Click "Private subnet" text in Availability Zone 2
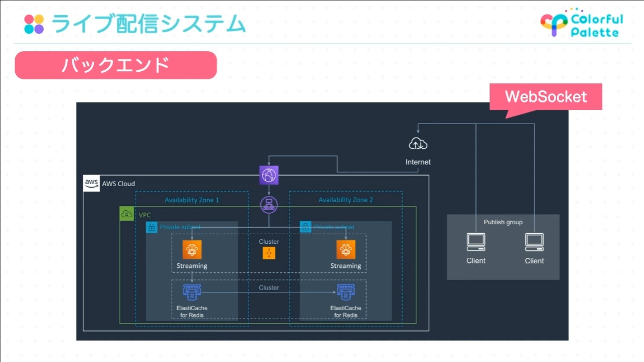This screenshot has height=362, width=644. [334, 227]
